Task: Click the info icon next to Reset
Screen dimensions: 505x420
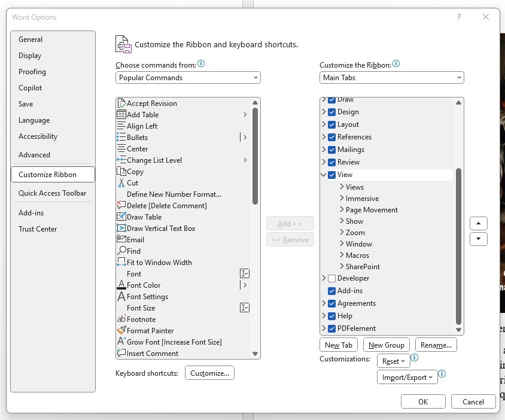Action: (x=415, y=358)
